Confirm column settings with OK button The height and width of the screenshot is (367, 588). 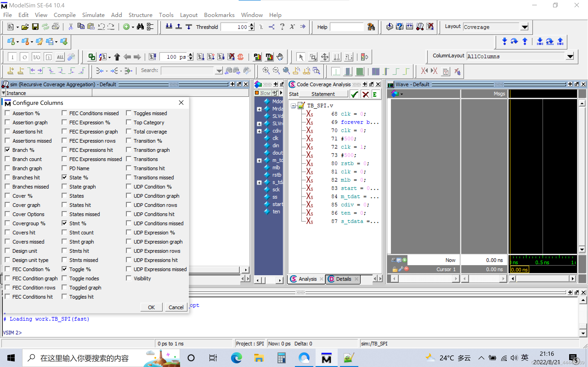(x=151, y=307)
